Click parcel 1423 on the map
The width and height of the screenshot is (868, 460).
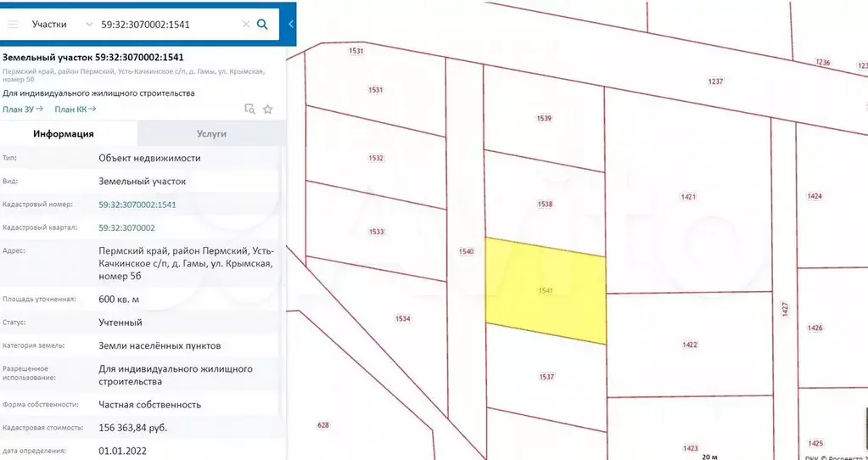[691, 448]
